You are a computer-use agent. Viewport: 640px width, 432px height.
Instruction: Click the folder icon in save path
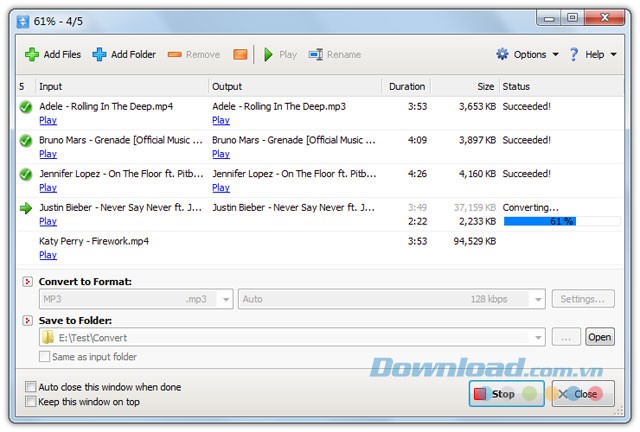tap(48, 337)
